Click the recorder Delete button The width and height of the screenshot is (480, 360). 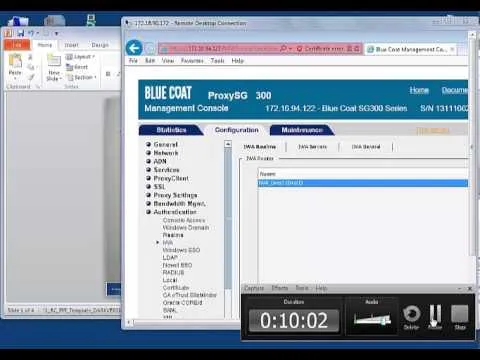pos(411,318)
